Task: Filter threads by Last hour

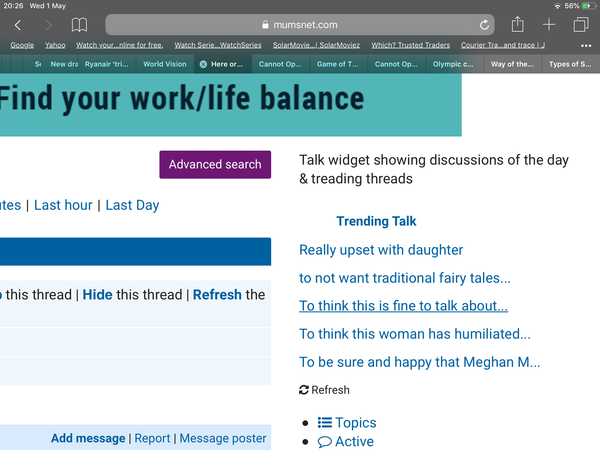Action: [x=63, y=205]
